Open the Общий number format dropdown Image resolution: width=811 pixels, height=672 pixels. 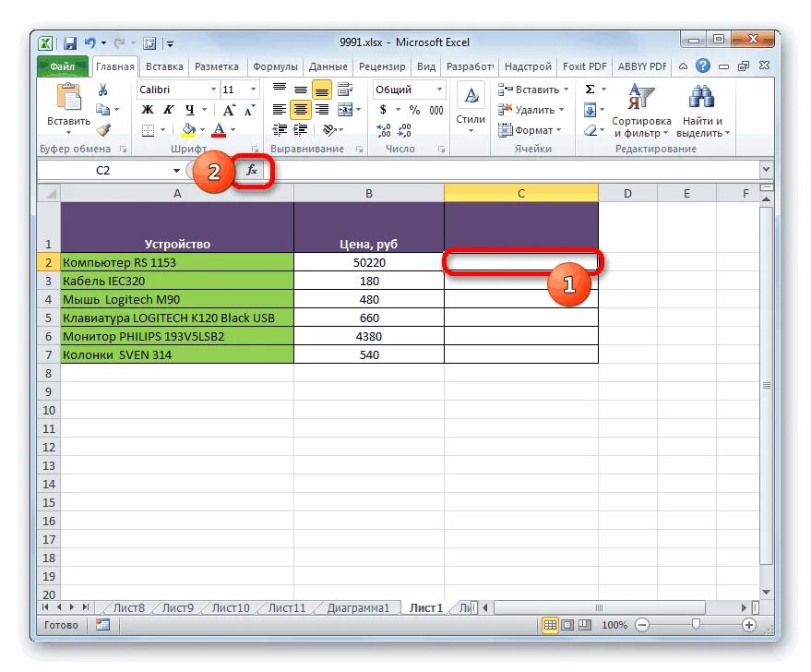tap(439, 90)
